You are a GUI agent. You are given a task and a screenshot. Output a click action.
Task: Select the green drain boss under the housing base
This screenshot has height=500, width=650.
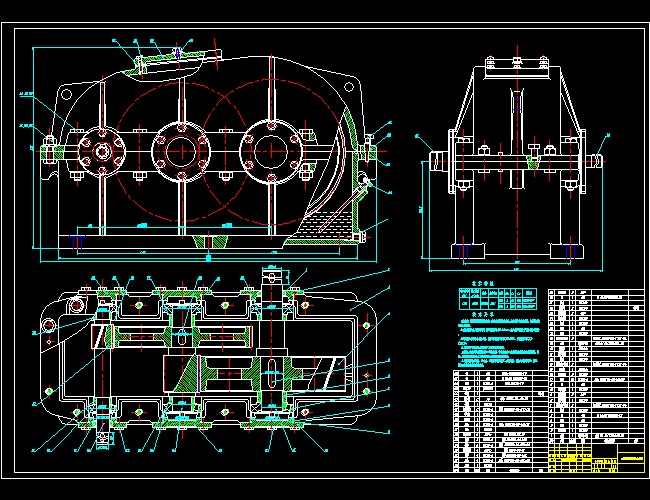(x=210, y=241)
